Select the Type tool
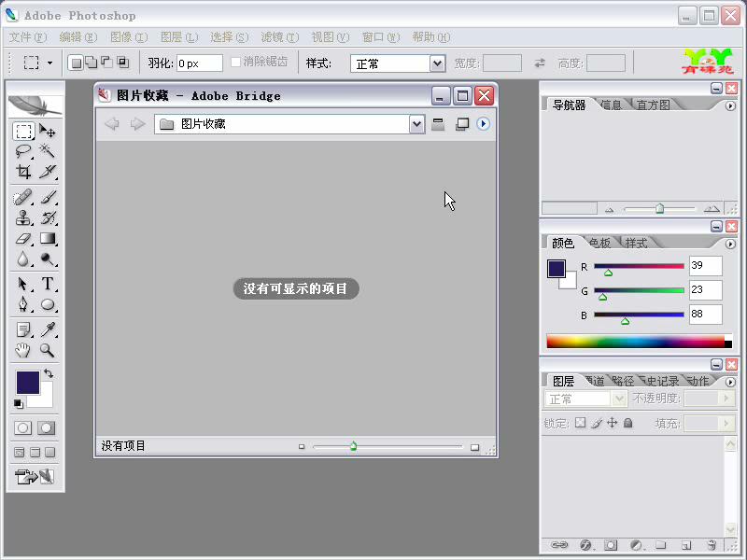This screenshot has height=560, width=747. (x=48, y=284)
